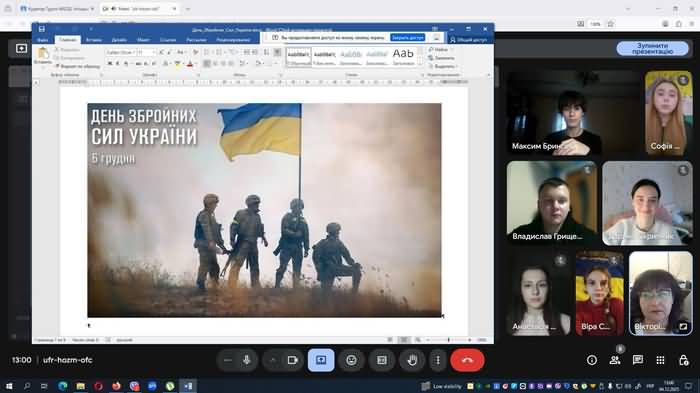Viewport: 700px width, 393px height.
Task: Click Закрыть доступ in sharing bar
Action: [408, 38]
